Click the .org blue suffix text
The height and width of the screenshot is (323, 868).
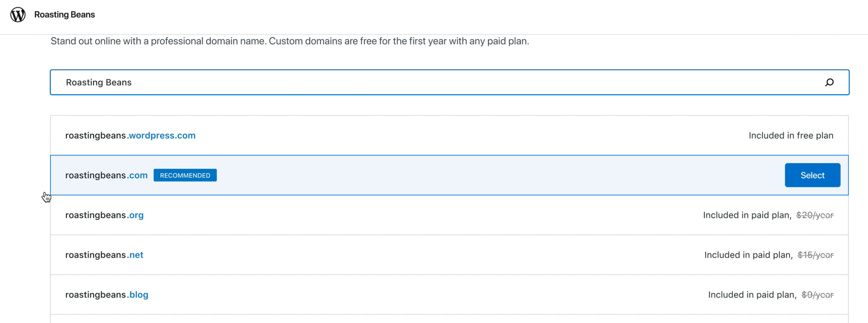(136, 215)
